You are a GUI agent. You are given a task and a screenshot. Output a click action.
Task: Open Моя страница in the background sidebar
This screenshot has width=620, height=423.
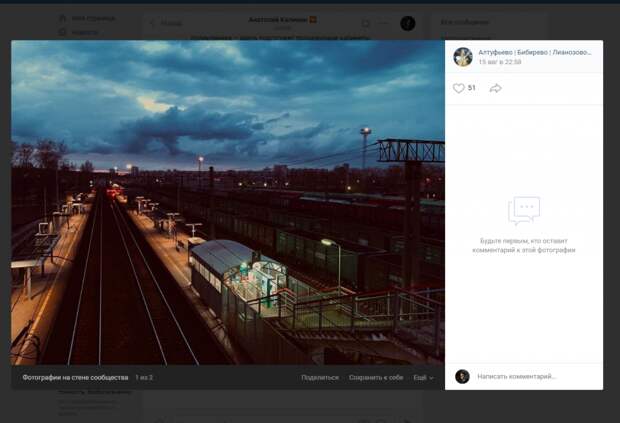click(x=88, y=18)
